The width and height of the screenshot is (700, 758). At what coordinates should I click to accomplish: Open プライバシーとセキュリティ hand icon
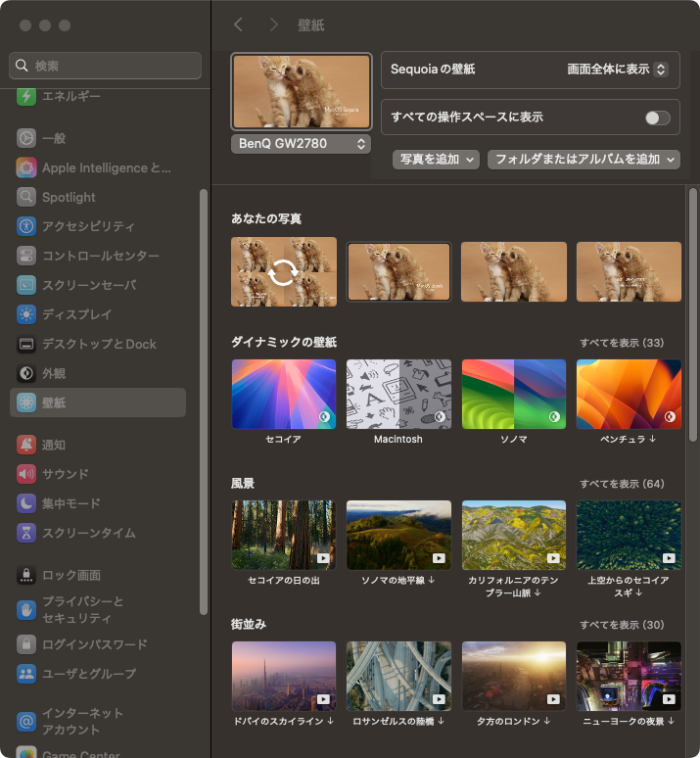[26, 610]
